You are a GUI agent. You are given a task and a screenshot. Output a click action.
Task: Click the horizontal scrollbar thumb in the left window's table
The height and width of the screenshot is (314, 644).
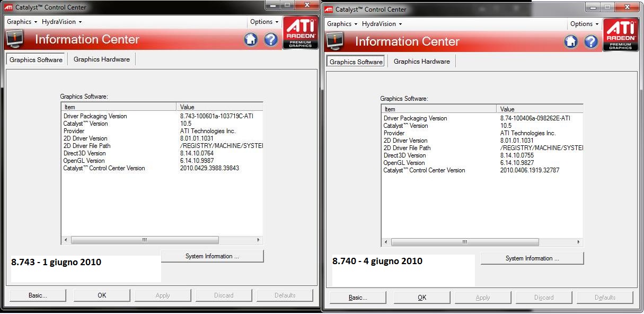145,240
